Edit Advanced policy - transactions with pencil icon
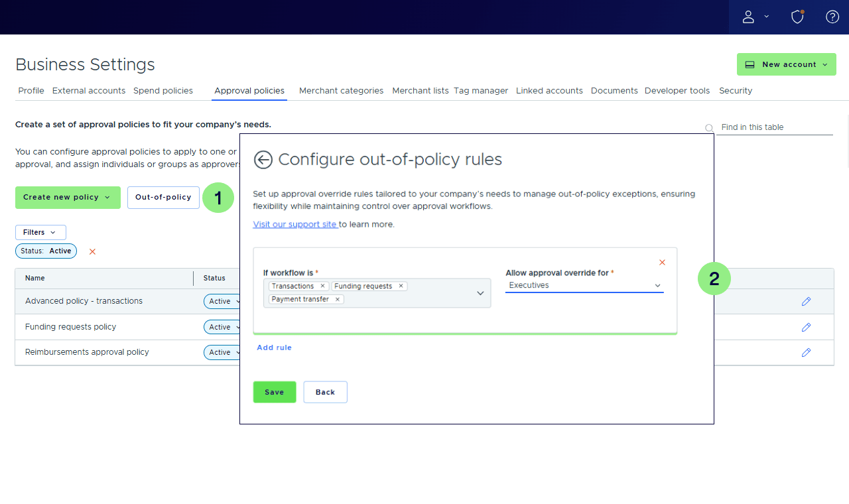The image size is (849, 504). coord(806,301)
